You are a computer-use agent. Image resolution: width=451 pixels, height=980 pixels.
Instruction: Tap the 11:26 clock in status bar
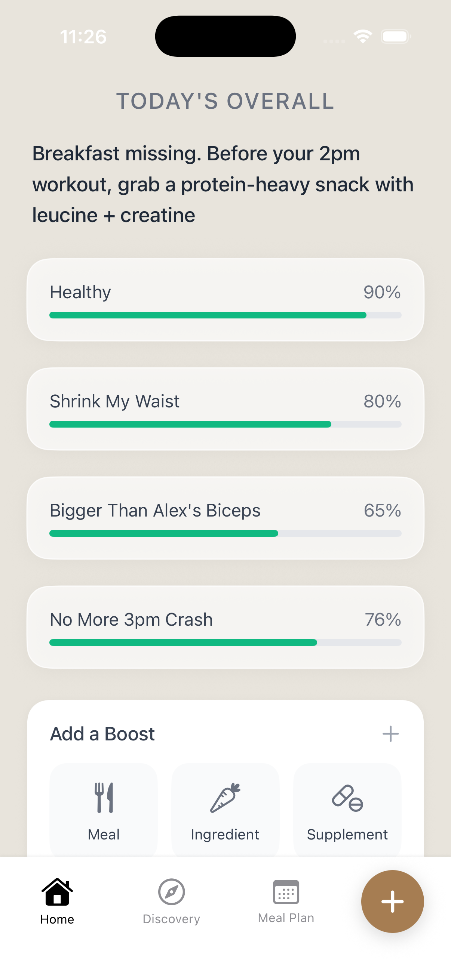[83, 37]
